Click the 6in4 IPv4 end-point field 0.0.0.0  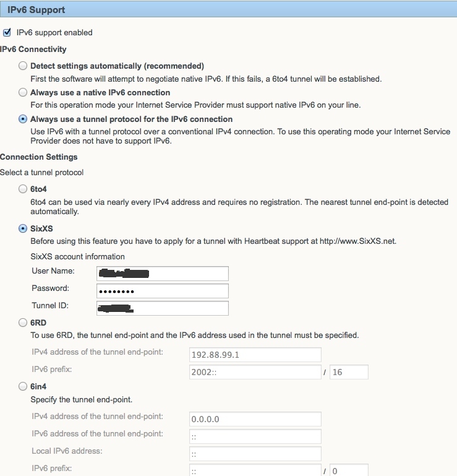pos(255,419)
